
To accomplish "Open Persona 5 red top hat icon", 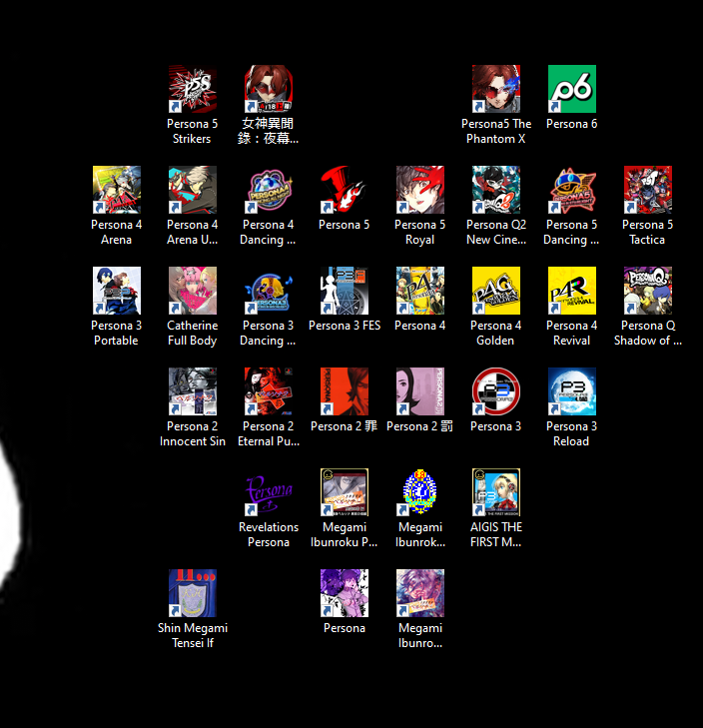I will click(x=345, y=190).
